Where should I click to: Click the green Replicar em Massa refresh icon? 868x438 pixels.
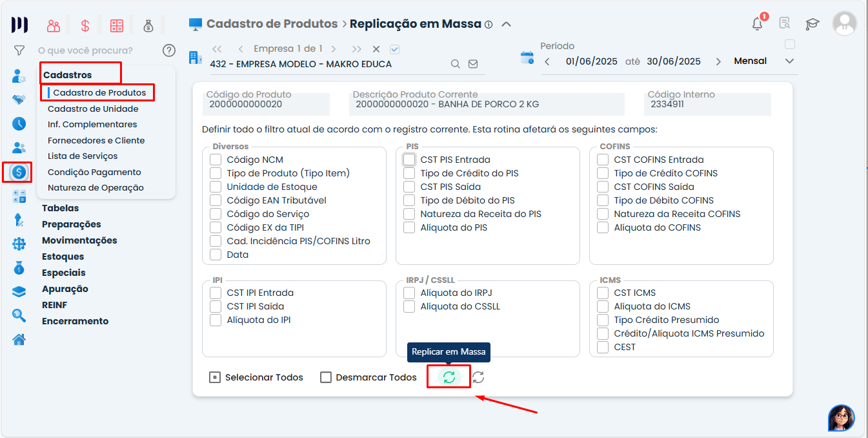coord(449,377)
